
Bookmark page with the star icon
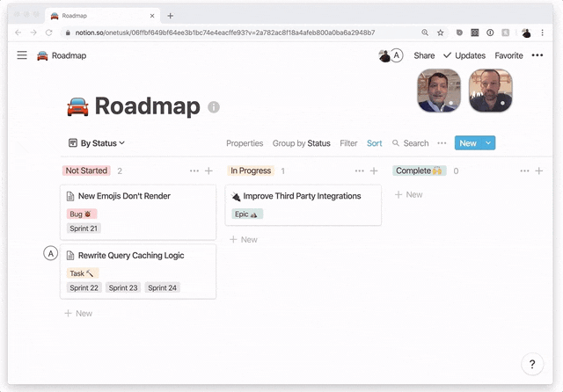pyautogui.click(x=440, y=33)
